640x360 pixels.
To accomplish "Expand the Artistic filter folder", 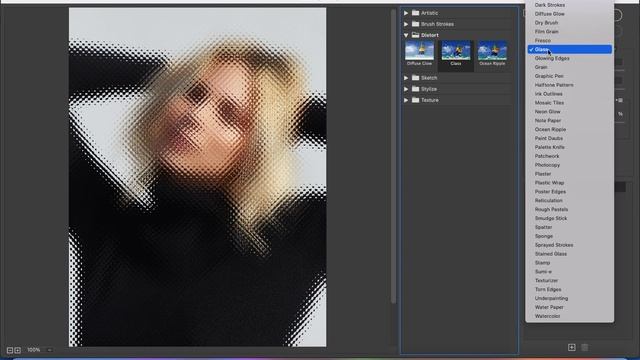I will pyautogui.click(x=406, y=13).
